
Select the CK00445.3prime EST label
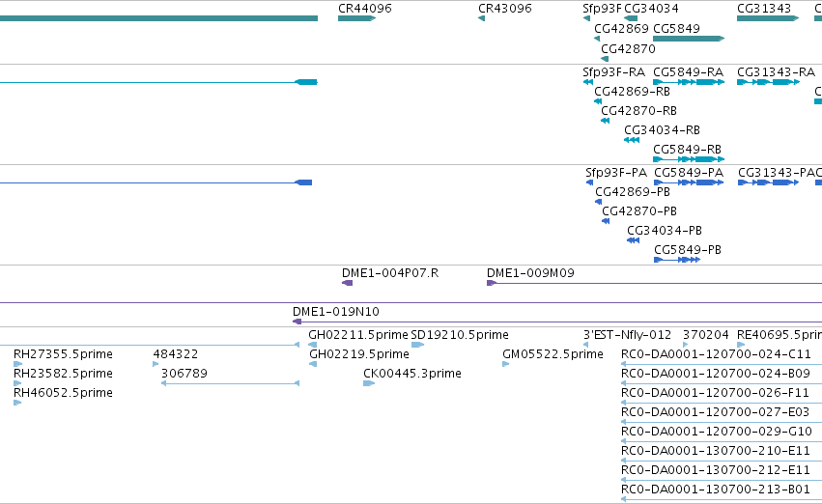click(412, 374)
